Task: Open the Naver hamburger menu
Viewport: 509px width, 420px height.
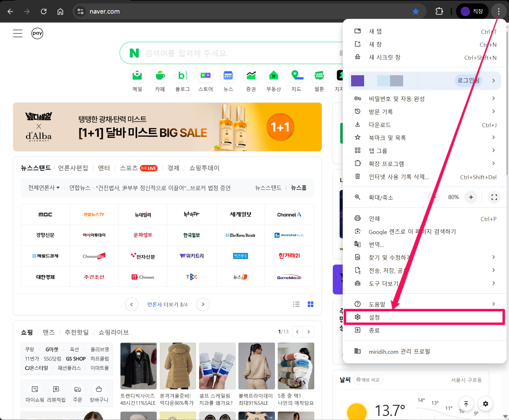Action: (18, 33)
